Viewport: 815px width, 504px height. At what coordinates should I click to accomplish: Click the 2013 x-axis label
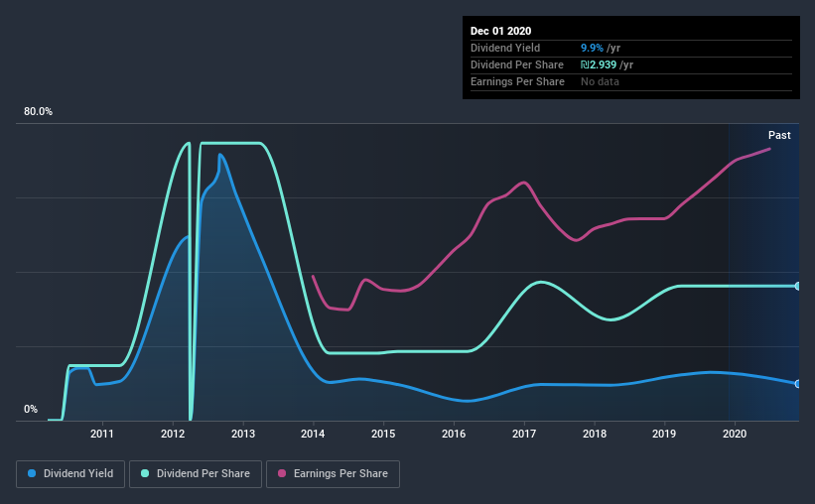point(243,434)
